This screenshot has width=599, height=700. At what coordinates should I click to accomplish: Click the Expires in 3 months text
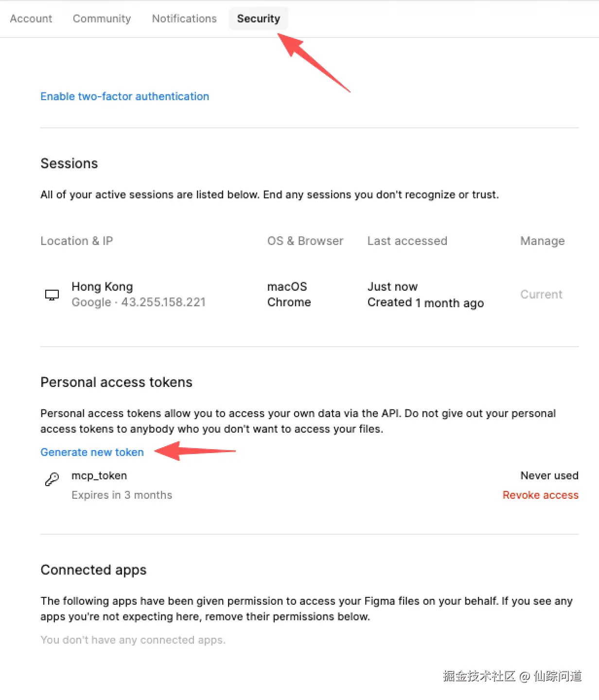pyautogui.click(x=122, y=495)
